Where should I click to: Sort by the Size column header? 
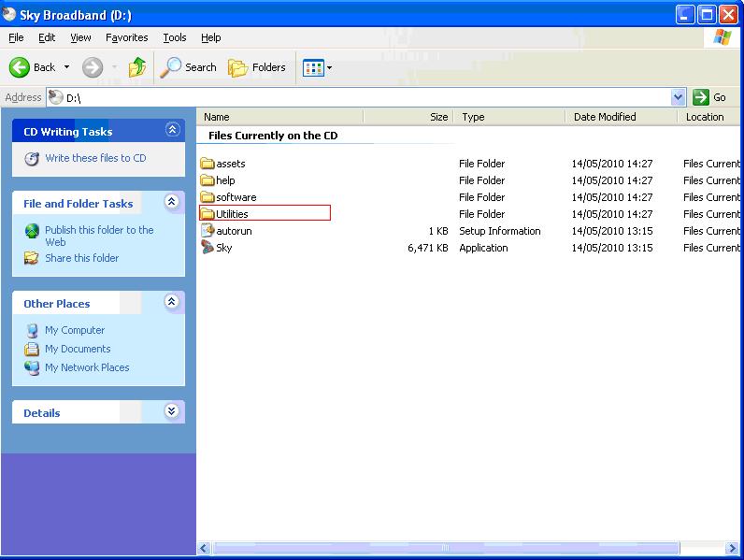tap(408, 117)
